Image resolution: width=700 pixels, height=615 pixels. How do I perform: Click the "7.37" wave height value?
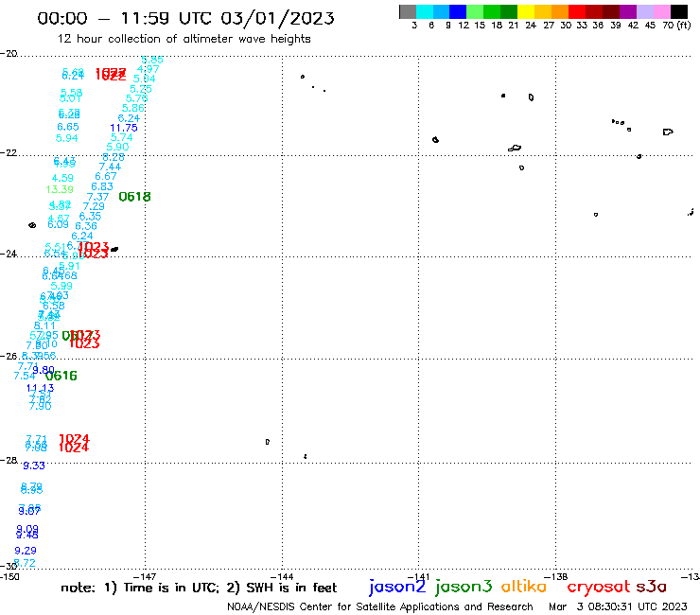click(x=97, y=197)
